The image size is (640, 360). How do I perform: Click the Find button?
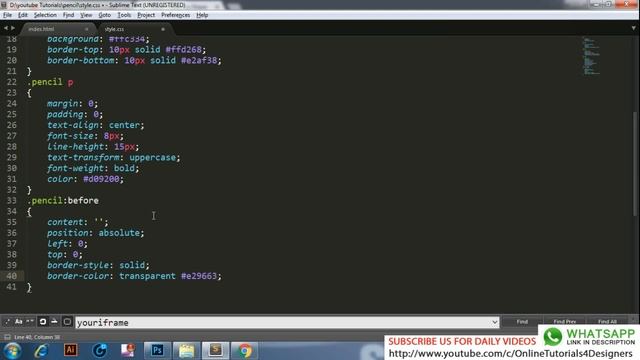pyautogui.click(x=522, y=322)
